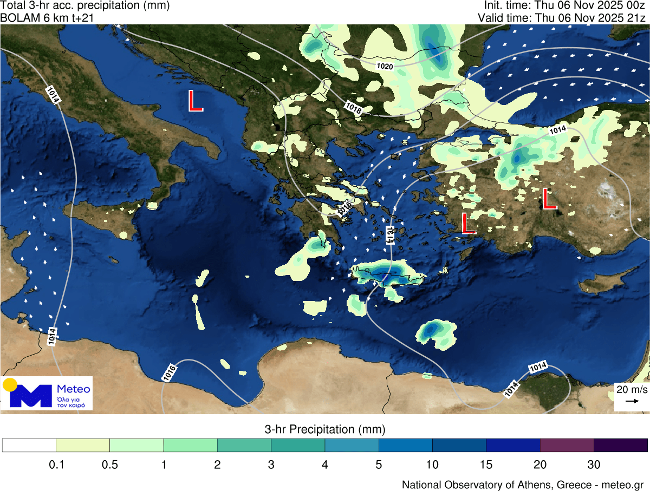Click the '3-hr Precipitation (mm)' legend heading
Image resolution: width=650 pixels, height=491 pixels.
(324, 428)
